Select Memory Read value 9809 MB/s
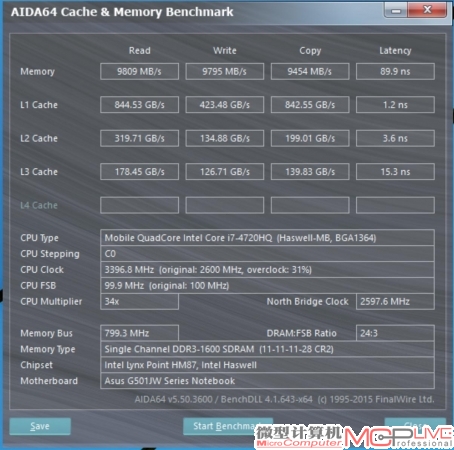454x450 pixels. [x=139, y=71]
